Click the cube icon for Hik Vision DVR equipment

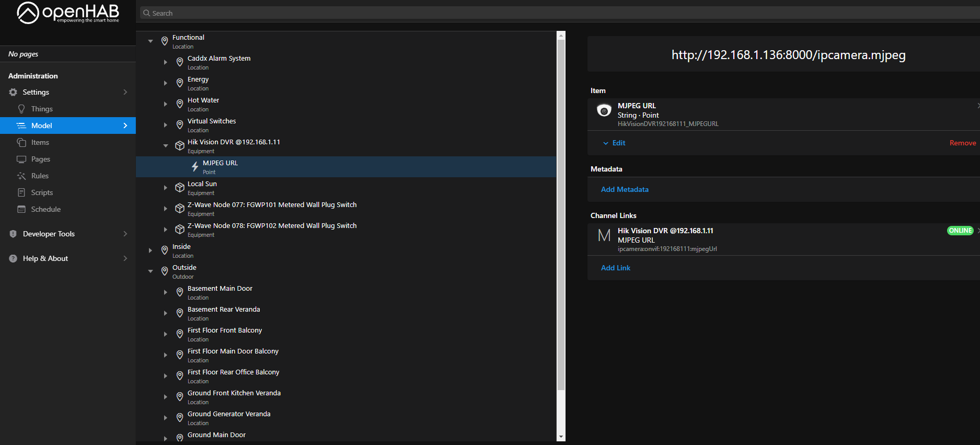pos(180,146)
